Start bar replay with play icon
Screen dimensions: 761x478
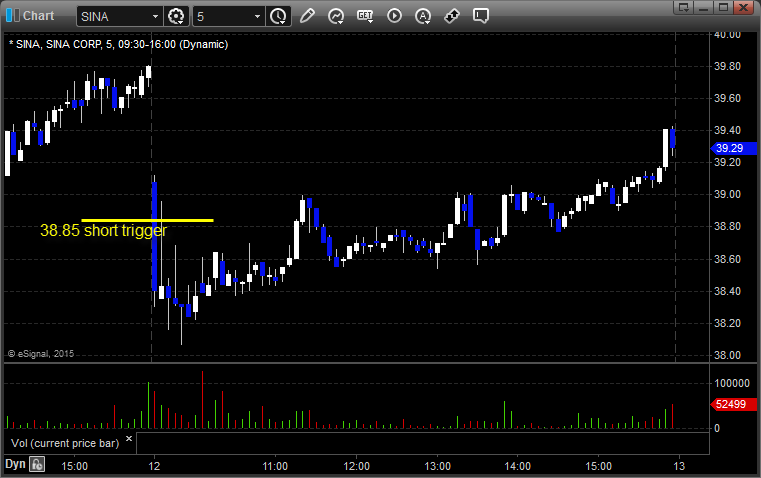click(x=394, y=16)
